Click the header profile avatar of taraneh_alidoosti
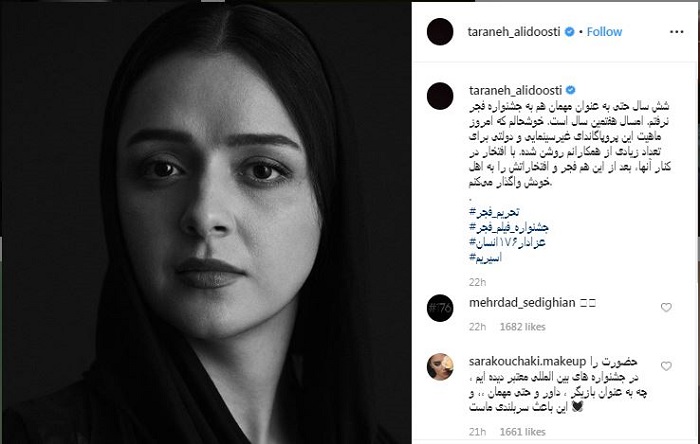Screen dimensions: 700x444 coord(440,32)
